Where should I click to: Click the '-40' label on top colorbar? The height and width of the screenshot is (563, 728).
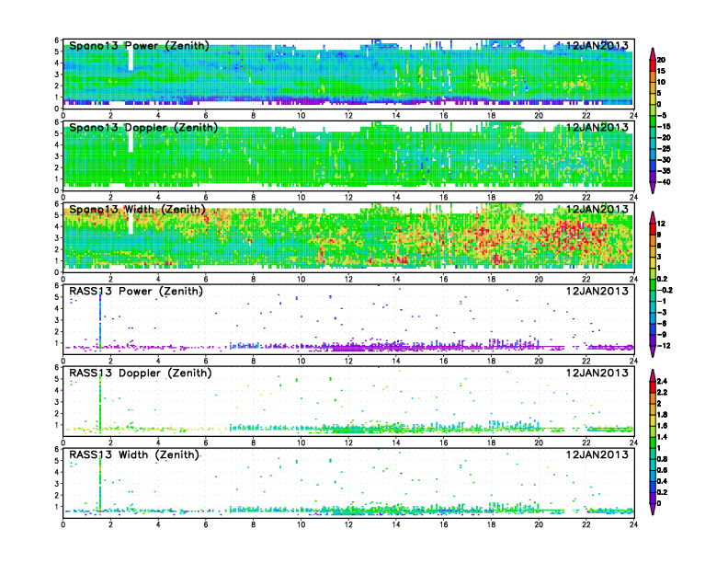tap(664, 182)
